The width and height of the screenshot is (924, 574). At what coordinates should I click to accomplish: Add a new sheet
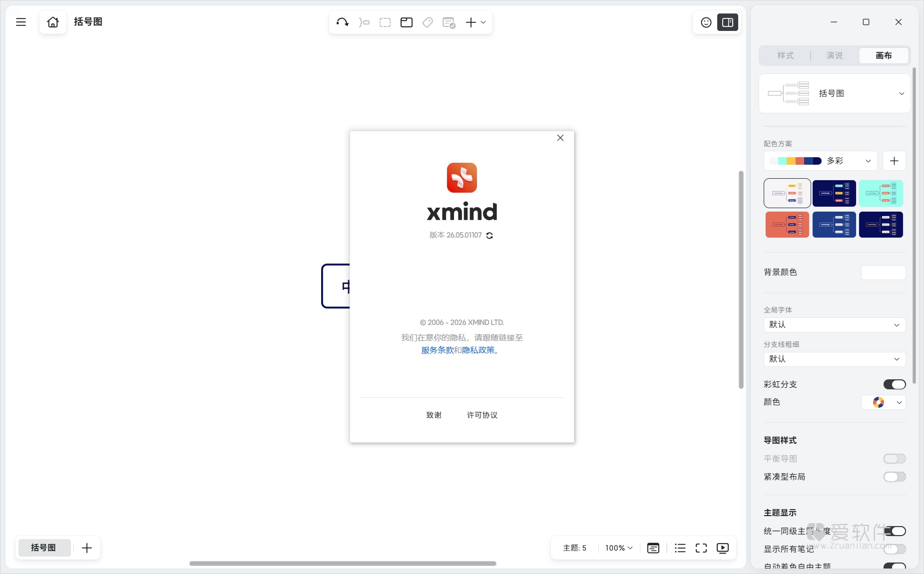(87, 548)
